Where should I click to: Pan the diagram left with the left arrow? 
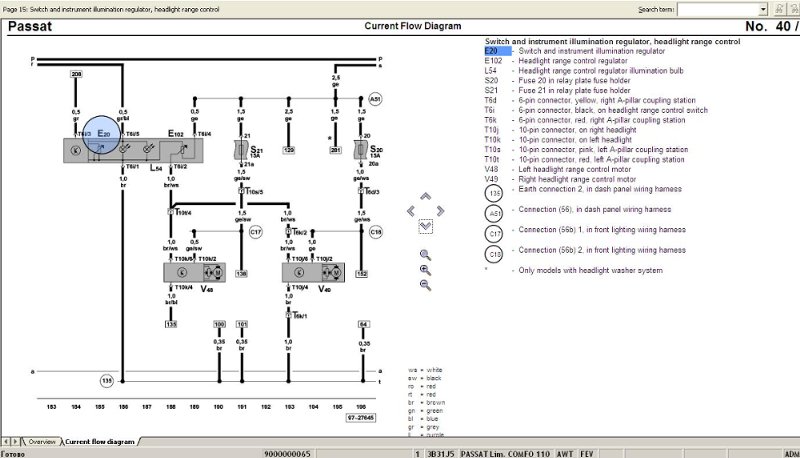click(x=411, y=211)
